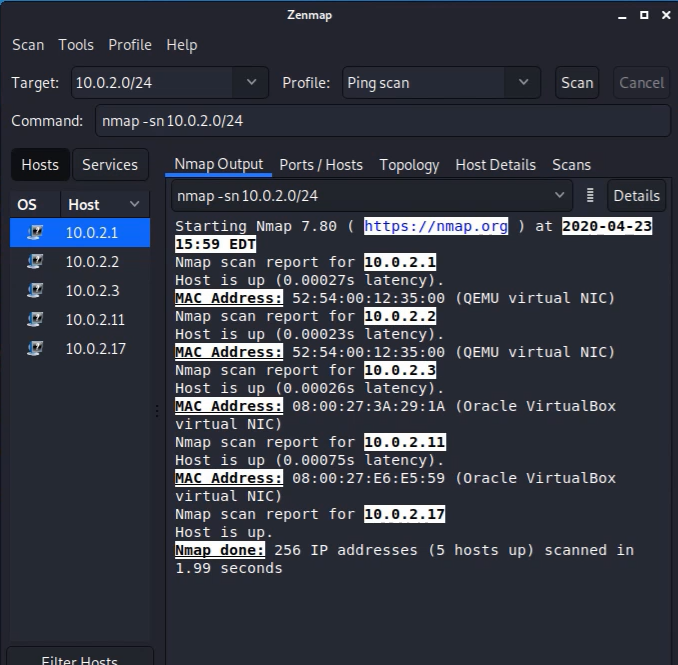Select host 10.0.2.3 in the list
Image resolution: width=678 pixels, height=665 pixels.
[80, 290]
